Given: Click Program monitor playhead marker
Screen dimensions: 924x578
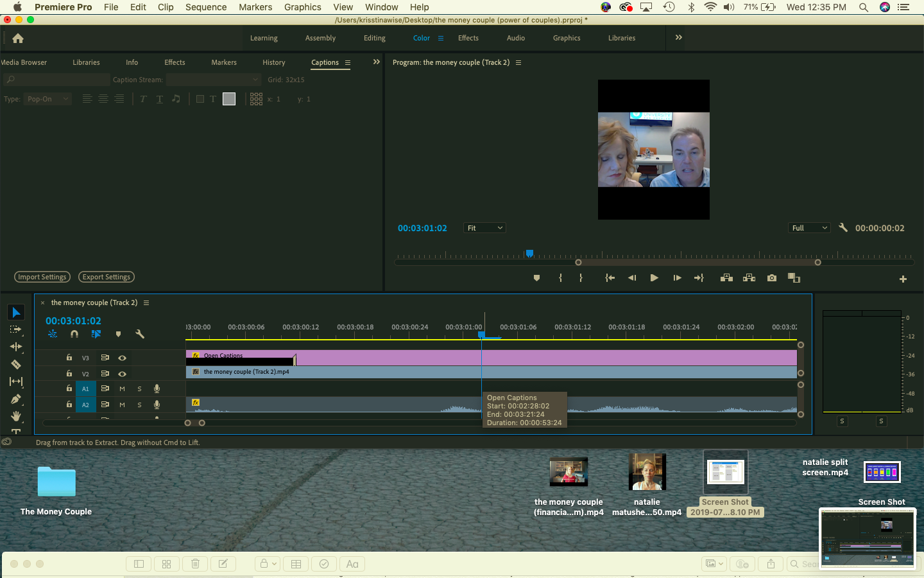Looking at the screenshot, I should click(529, 254).
